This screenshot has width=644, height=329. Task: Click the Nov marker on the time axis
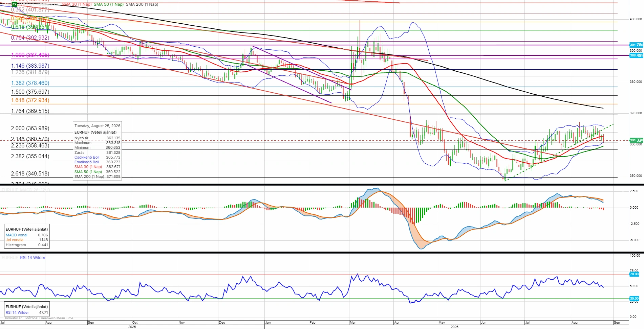tap(182, 323)
